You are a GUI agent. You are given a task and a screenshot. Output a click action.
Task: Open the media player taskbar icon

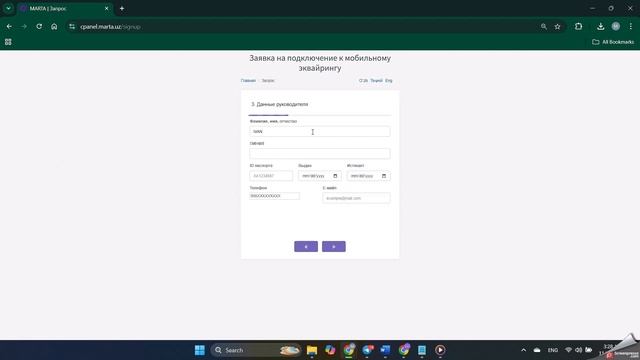(440, 350)
